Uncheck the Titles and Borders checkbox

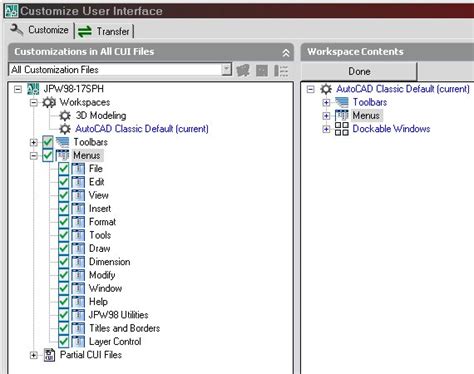[x=63, y=329]
